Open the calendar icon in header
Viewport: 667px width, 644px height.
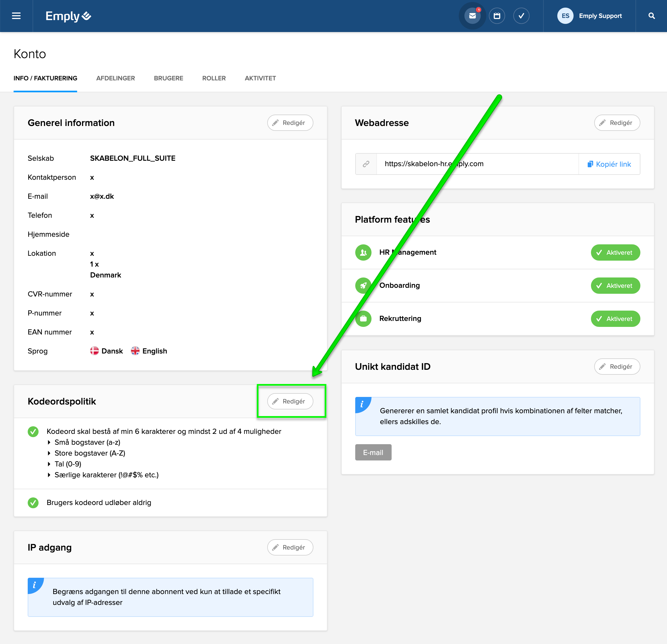tap(497, 16)
